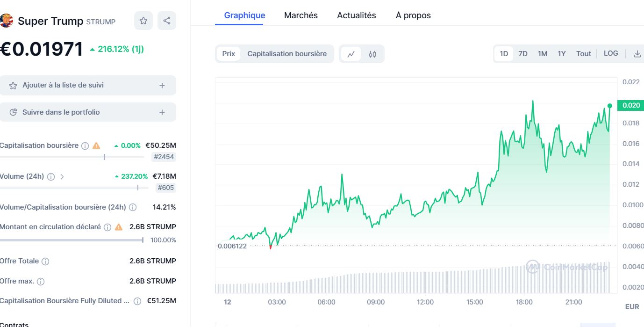This screenshot has width=644, height=327.
Task: Enable LOG scale on the chart
Action: [611, 53]
